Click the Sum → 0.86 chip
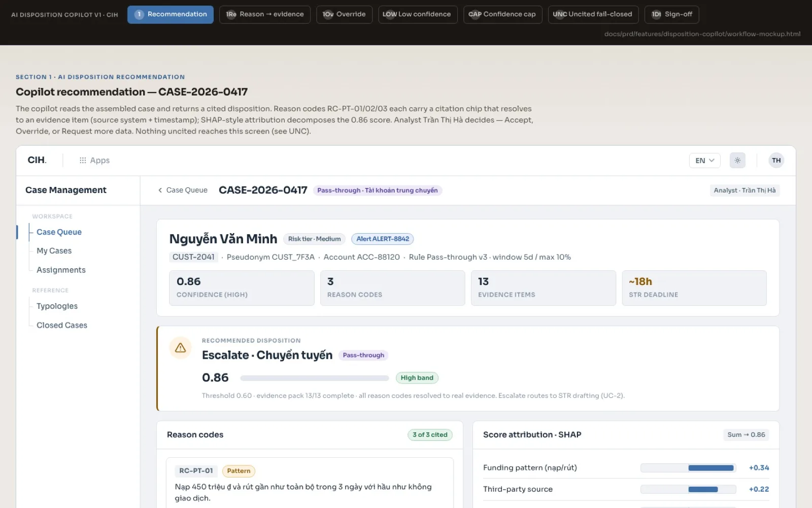The height and width of the screenshot is (508, 812). tap(746, 435)
